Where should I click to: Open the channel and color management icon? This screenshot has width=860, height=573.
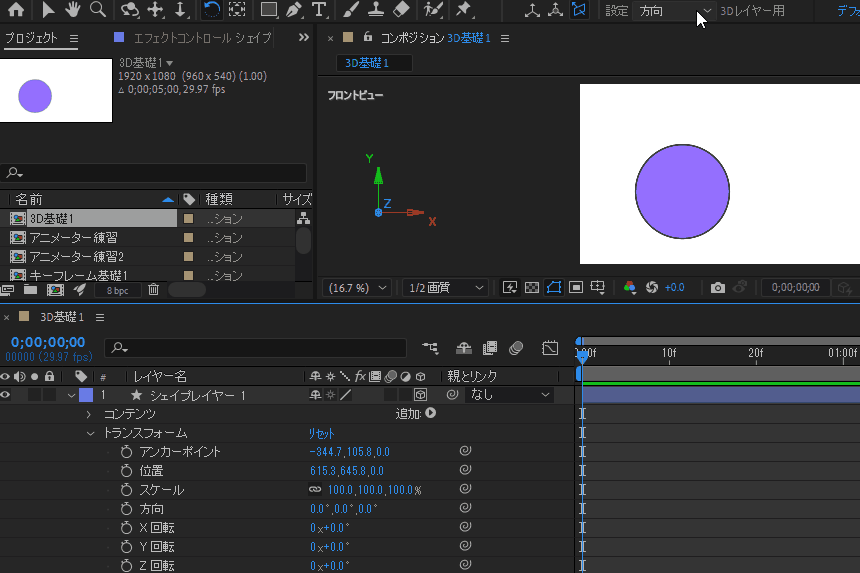click(630, 287)
